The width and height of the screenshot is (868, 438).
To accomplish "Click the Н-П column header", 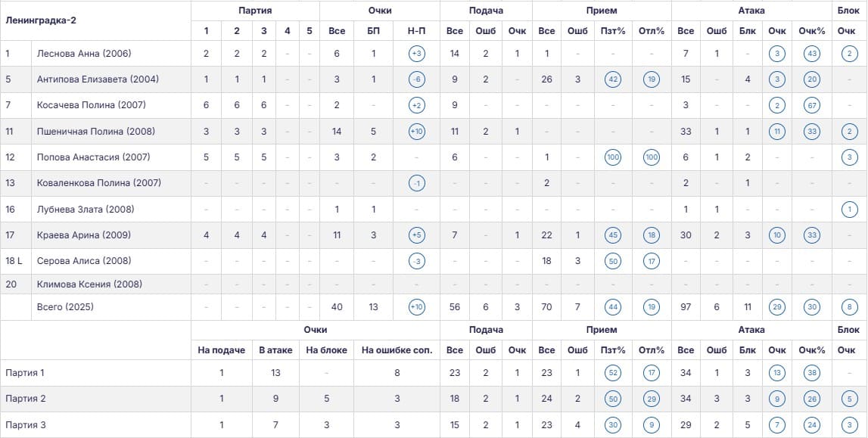I will tap(416, 31).
